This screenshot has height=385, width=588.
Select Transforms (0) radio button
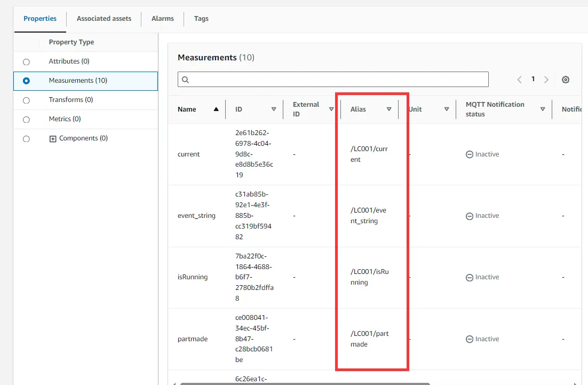point(26,100)
